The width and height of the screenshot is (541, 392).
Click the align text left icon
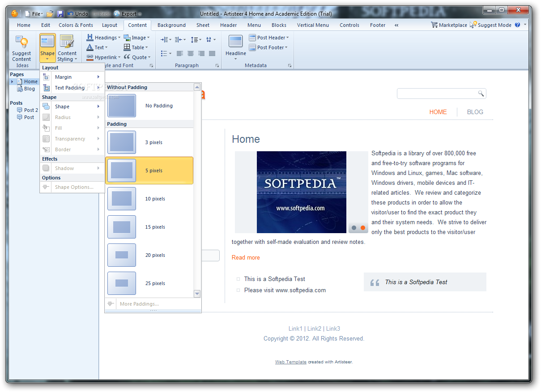pyautogui.click(x=180, y=53)
